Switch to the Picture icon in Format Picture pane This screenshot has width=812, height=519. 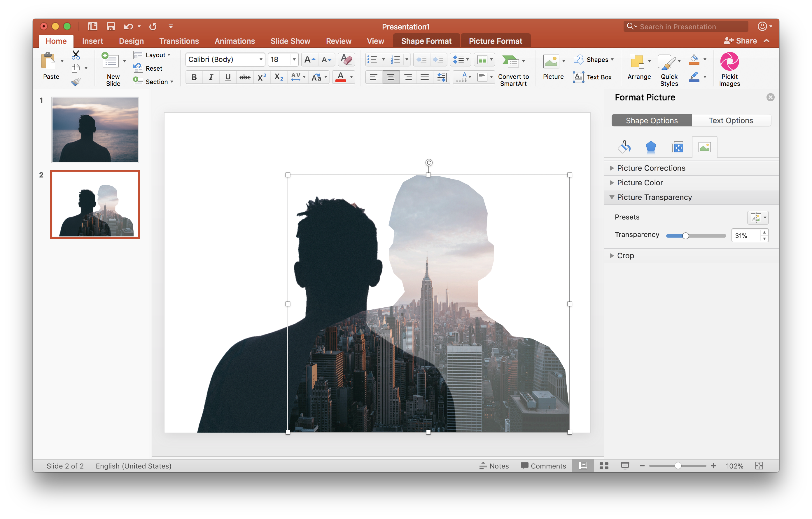(x=704, y=147)
